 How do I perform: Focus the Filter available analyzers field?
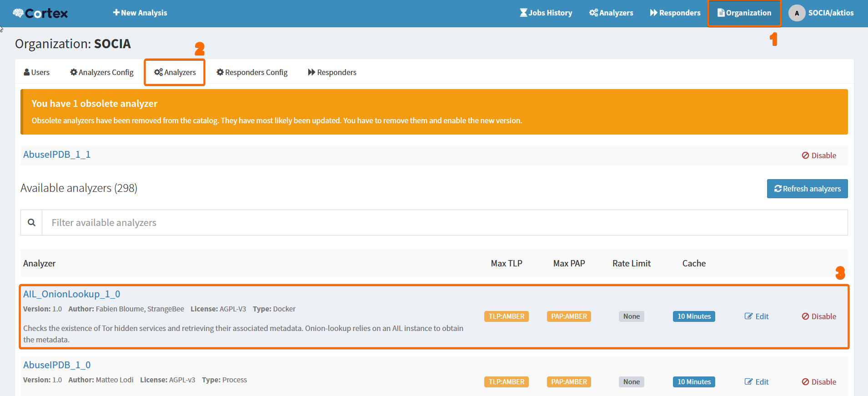(x=445, y=222)
